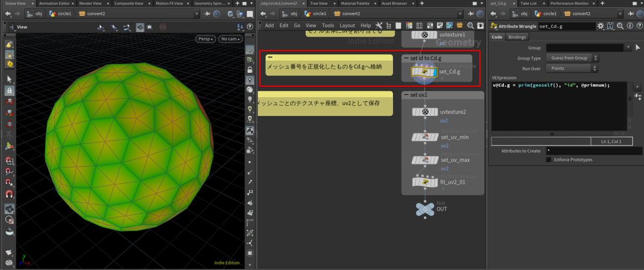Click the fit_uv2_01 node
Screen dimensions: 644x270
point(426,182)
